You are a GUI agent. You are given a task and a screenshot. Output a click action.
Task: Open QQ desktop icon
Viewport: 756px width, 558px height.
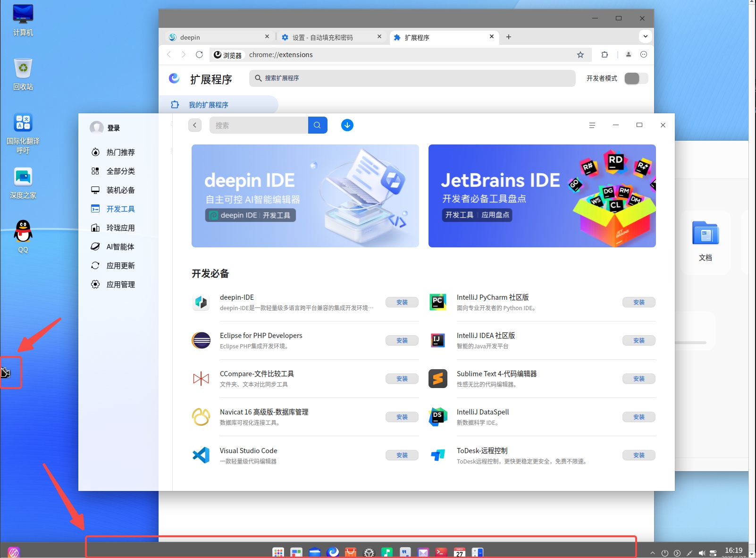pyautogui.click(x=23, y=237)
